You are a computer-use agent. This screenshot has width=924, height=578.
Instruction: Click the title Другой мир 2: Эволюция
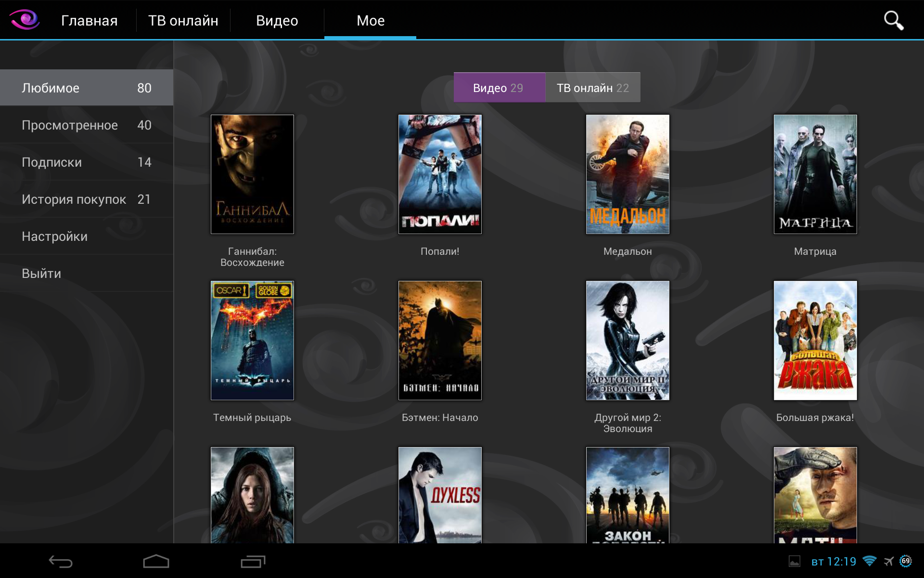coord(628,423)
